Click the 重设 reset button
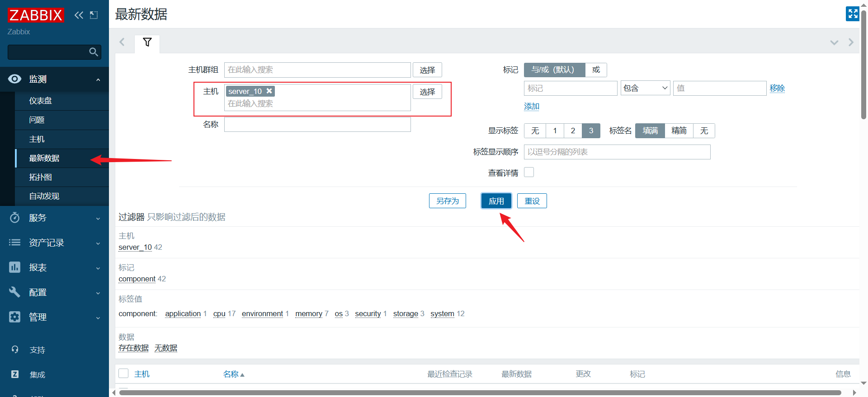Viewport: 868px width, 397px height. pos(532,201)
